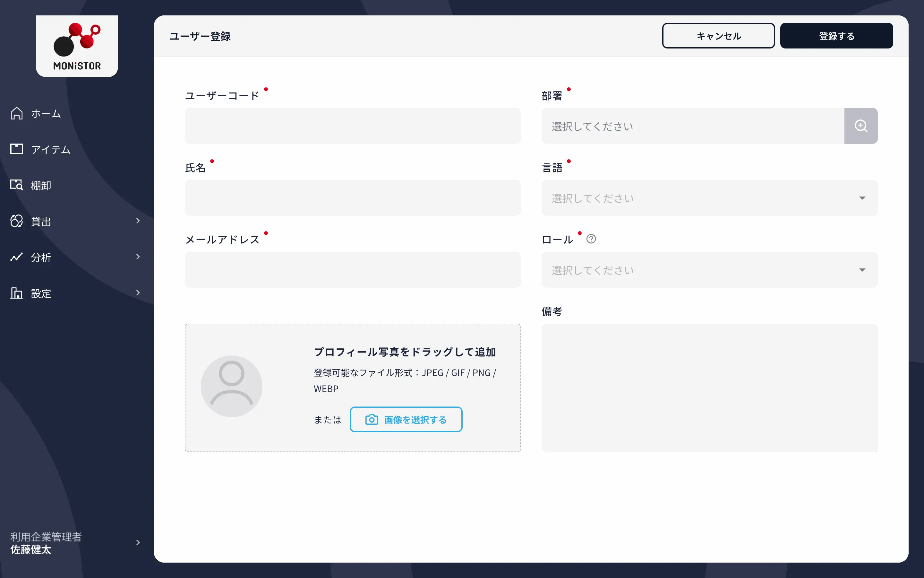The image size is (924, 578).
Task: Click the file format text mentioning JPEG
Action: point(405,381)
